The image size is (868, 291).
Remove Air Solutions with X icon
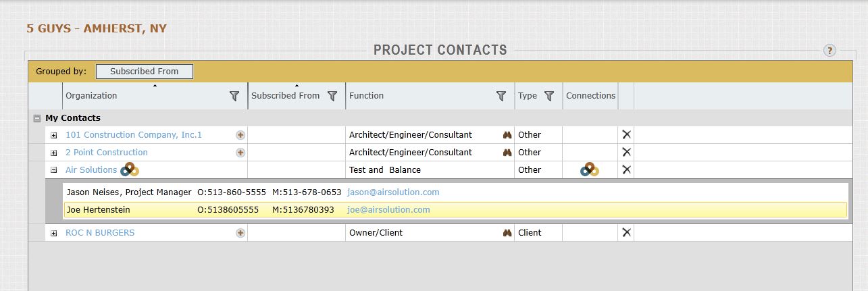626,170
